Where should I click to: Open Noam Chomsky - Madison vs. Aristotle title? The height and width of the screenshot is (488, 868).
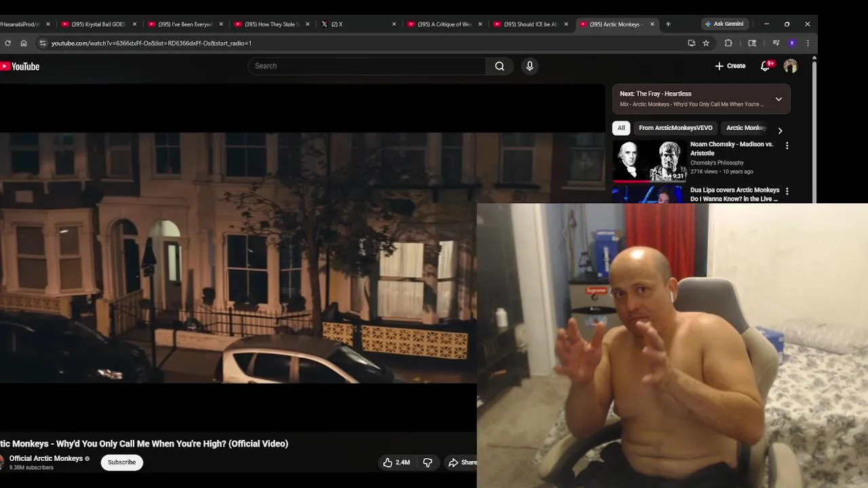tap(732, 148)
